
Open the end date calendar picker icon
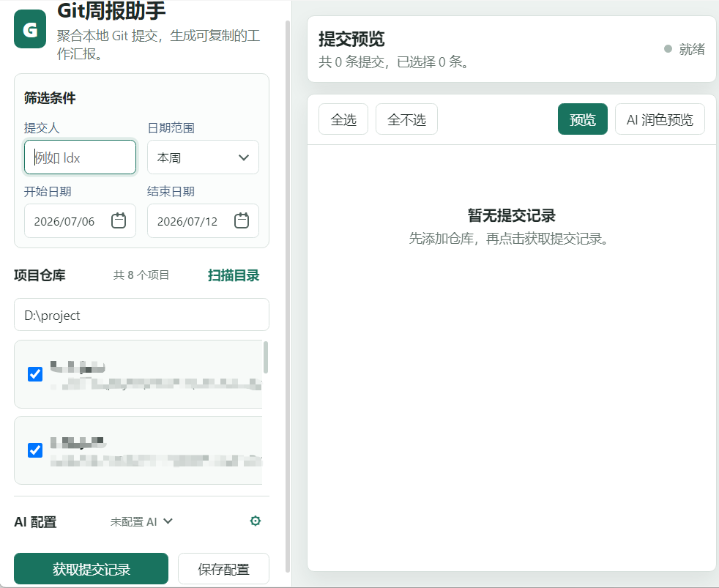(x=242, y=220)
